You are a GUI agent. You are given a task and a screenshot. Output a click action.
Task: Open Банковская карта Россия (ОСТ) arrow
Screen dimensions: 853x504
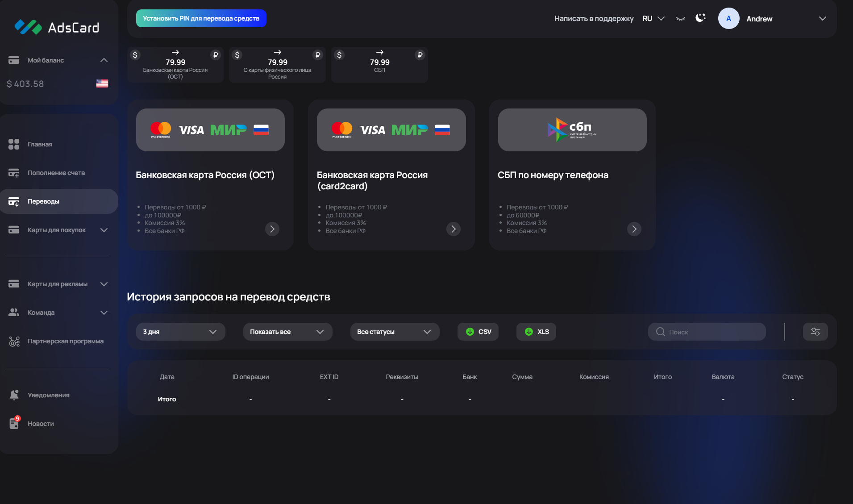[272, 229]
